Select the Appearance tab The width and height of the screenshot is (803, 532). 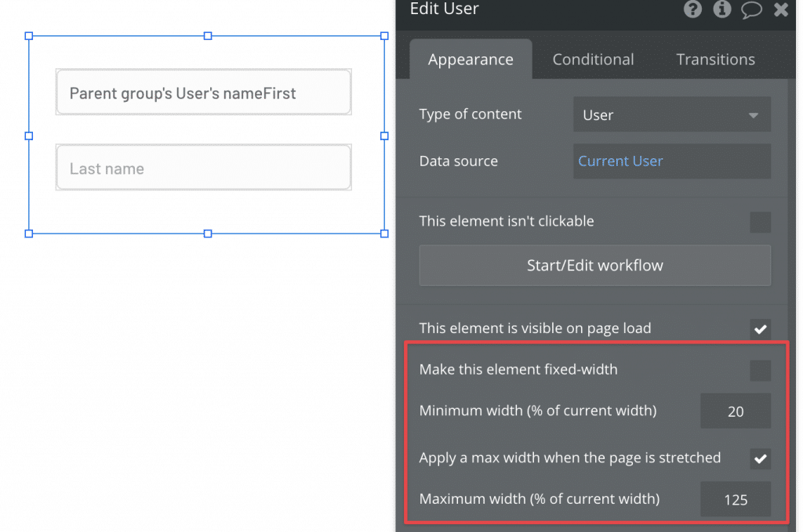[471, 59]
